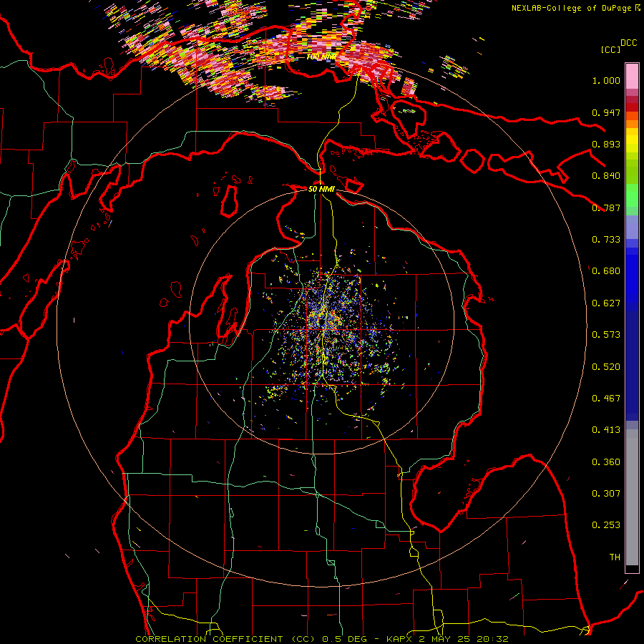Select the 1.000 scale value

coord(606,80)
